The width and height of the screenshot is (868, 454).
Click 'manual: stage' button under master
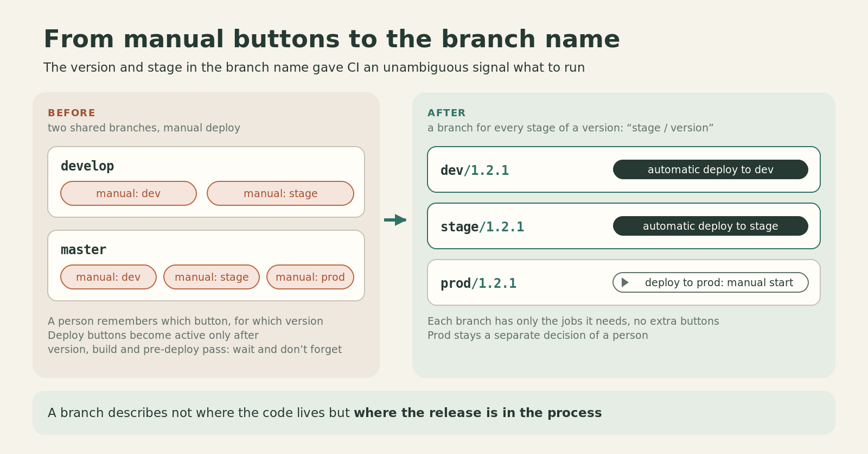[212, 277]
